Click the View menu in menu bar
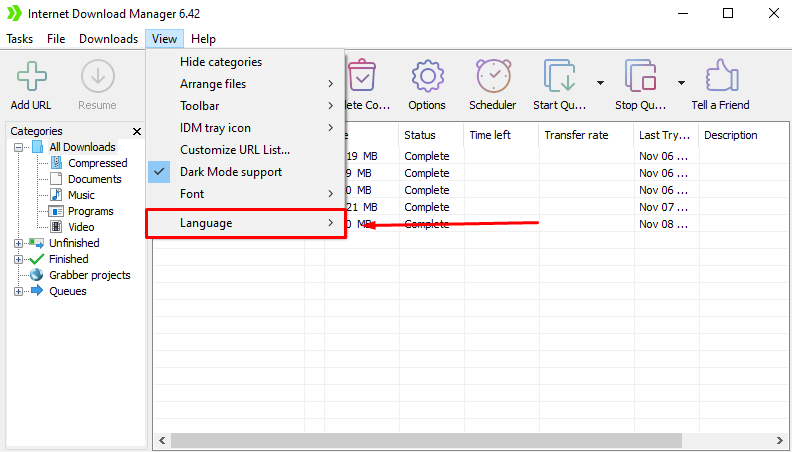The height and width of the screenshot is (452, 792). [165, 39]
